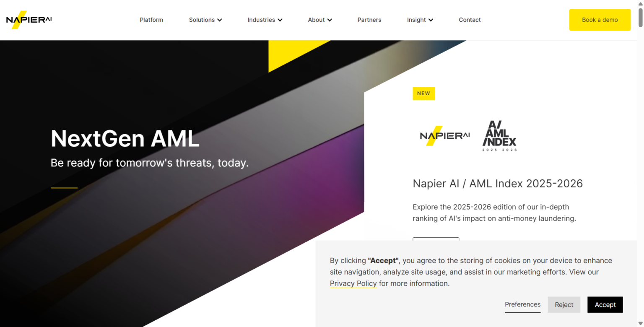The height and width of the screenshot is (327, 644).
Task: Click "Be ready for tomorrow's threats, today." text
Action: 150,163
